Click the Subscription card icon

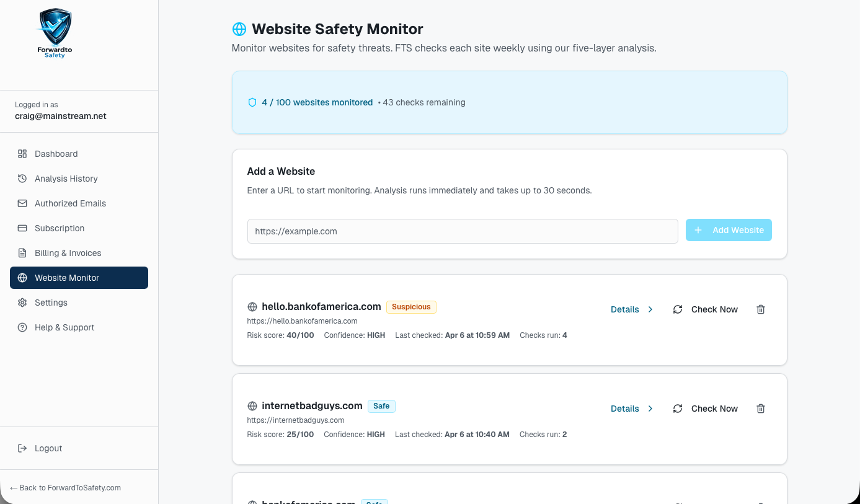[22, 228]
